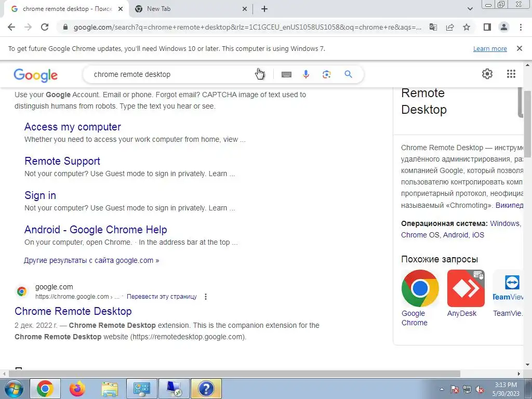Dismiss the Windows 7 update notice
Viewport: 532px width, 399px height.
click(520, 48)
